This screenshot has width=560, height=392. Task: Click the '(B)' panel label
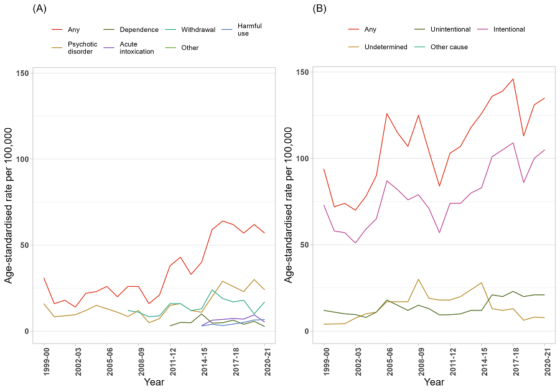(319, 9)
